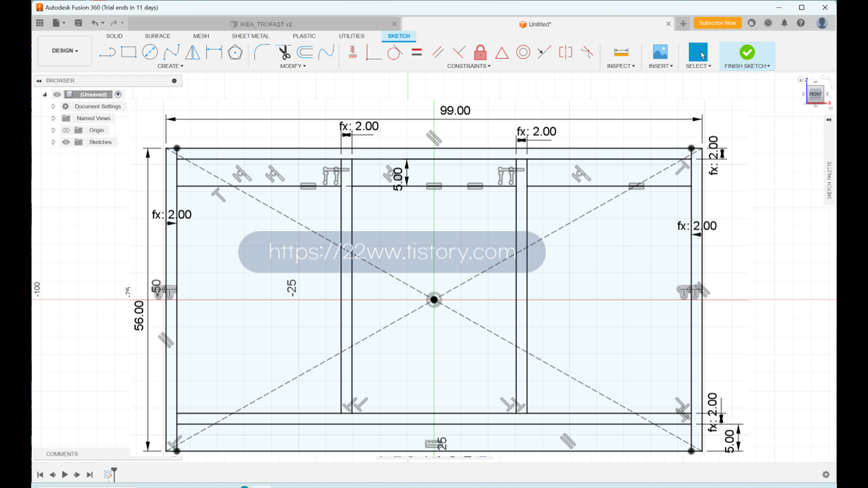
Task: Select the Parallel constraint
Action: pyautogui.click(x=438, y=52)
